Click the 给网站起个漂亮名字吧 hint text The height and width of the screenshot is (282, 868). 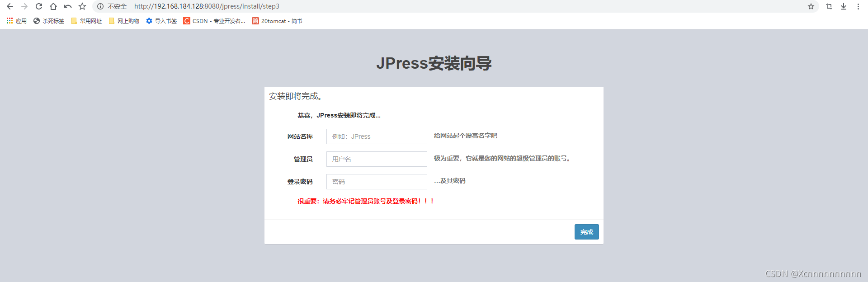point(466,136)
